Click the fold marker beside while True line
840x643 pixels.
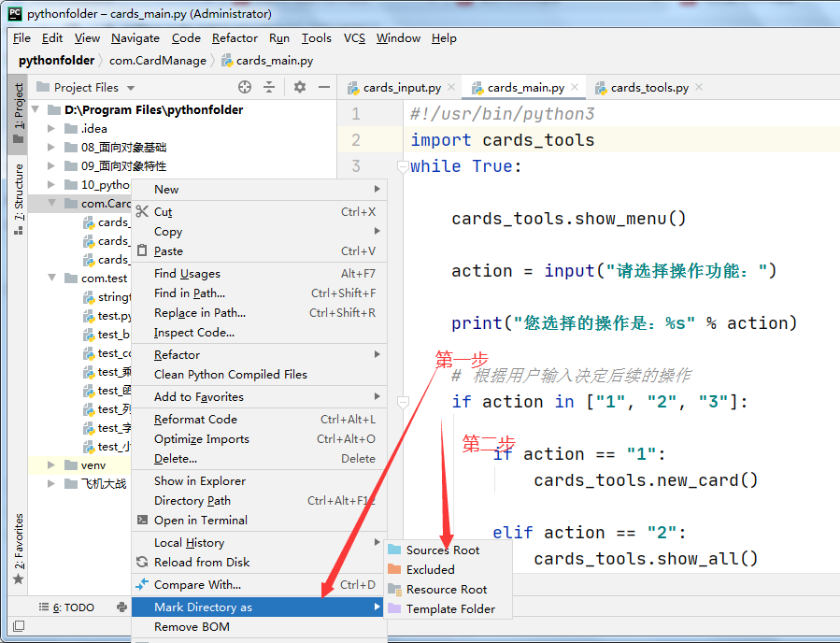coord(403,166)
